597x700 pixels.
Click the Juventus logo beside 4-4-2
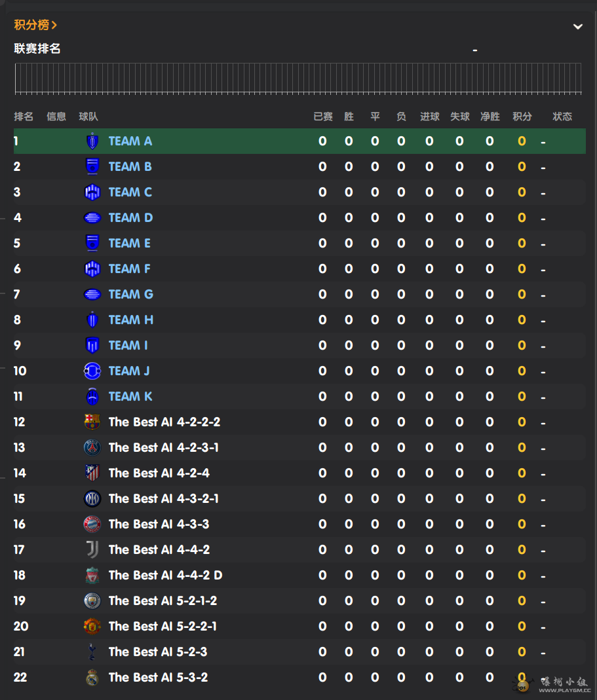tap(92, 549)
